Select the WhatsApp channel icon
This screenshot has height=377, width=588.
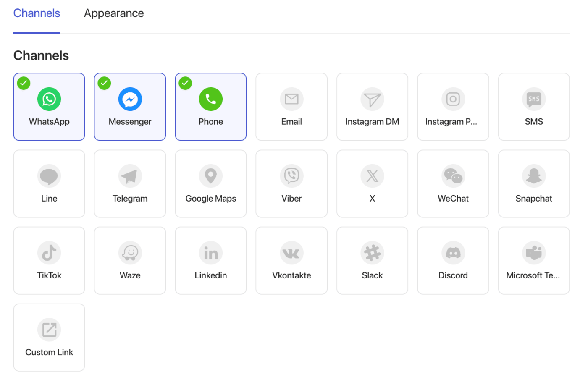pyautogui.click(x=49, y=99)
